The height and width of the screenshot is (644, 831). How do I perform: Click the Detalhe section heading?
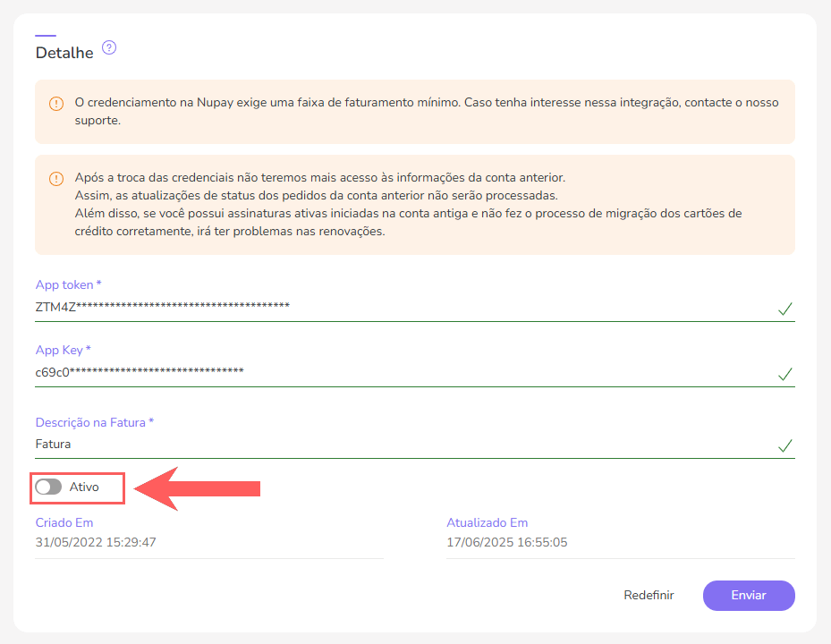pyautogui.click(x=64, y=53)
